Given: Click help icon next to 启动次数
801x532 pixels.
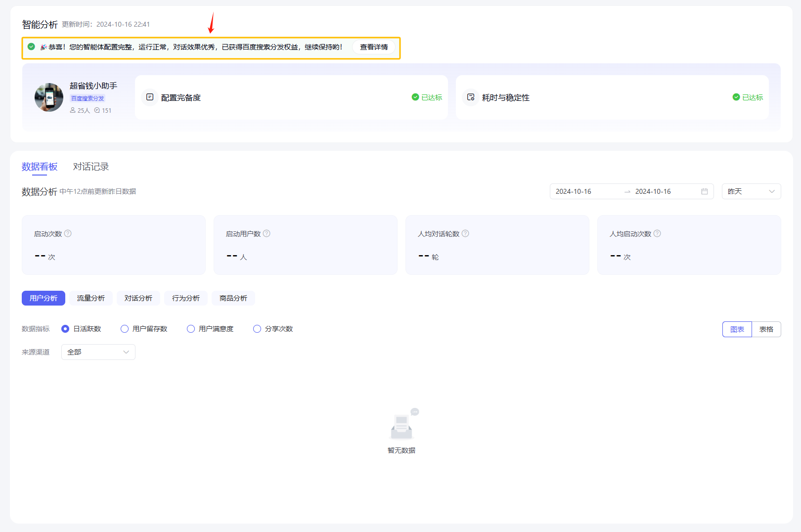Looking at the screenshot, I should click(x=68, y=233).
